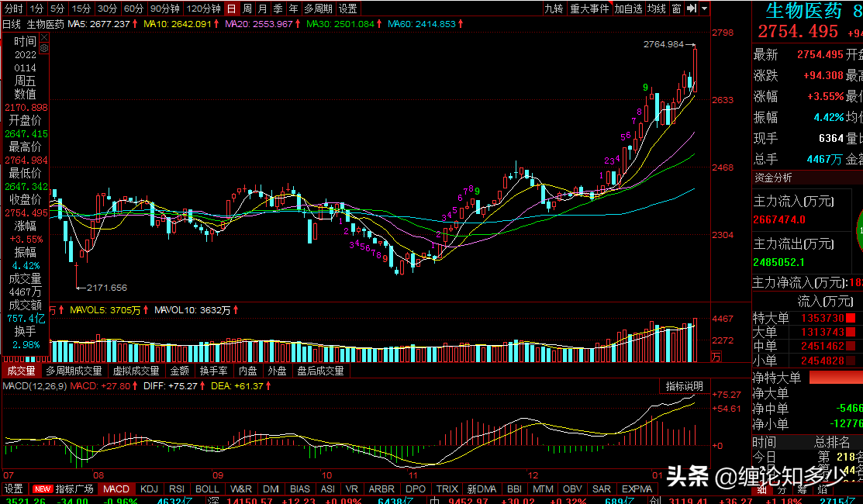
Task: Switch to the 30分 period
Action: click(x=107, y=9)
